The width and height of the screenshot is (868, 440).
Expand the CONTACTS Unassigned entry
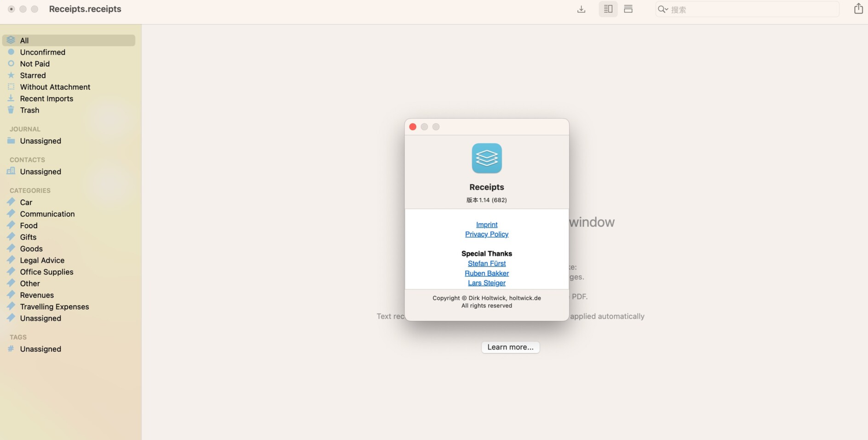coord(41,171)
